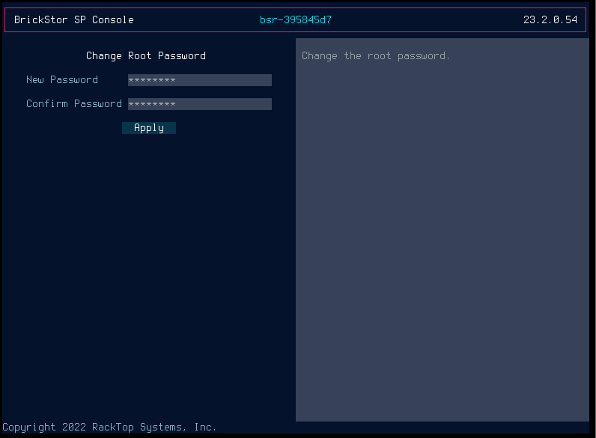Select the 'Change Root Password' heading
596x438 pixels.
pos(146,56)
